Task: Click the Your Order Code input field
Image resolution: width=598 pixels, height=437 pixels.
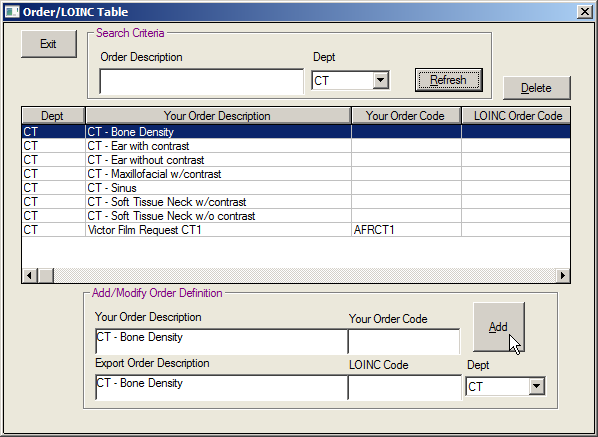Action: (404, 341)
